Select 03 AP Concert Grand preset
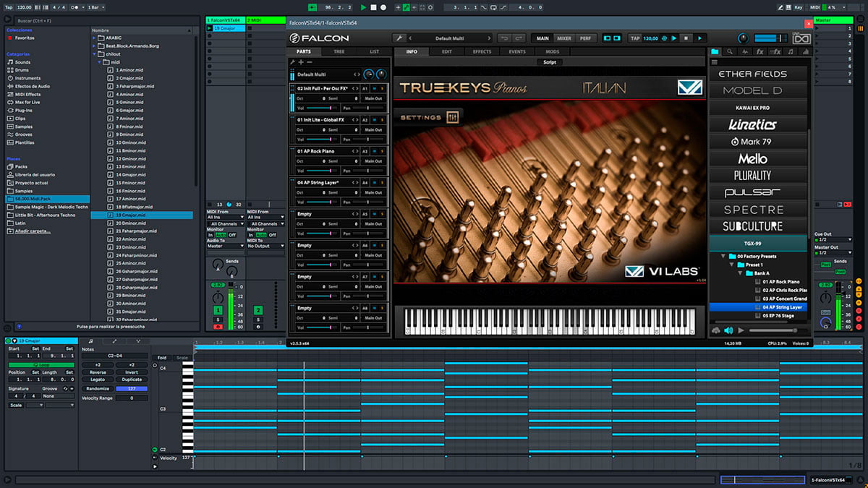 (780, 299)
